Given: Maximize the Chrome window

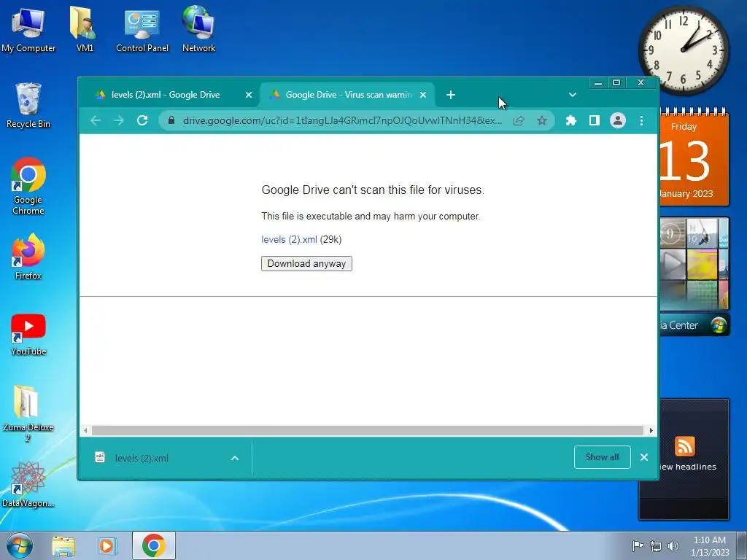Looking at the screenshot, I should point(616,83).
